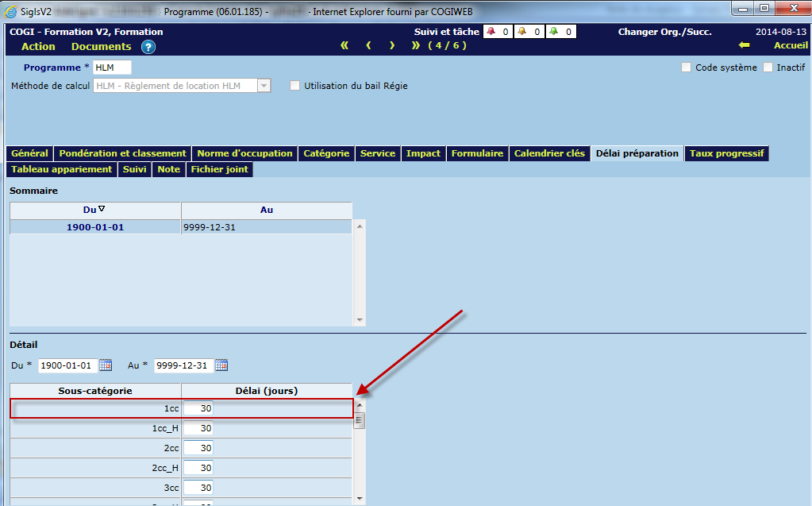Go to previous record arrow
The height and width of the screenshot is (506, 812).
click(x=368, y=45)
